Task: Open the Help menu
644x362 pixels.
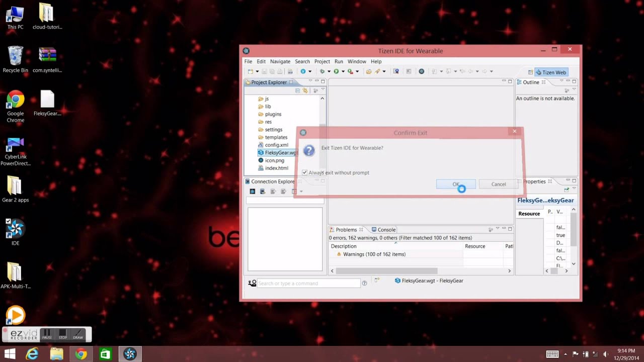Action: tap(376, 61)
